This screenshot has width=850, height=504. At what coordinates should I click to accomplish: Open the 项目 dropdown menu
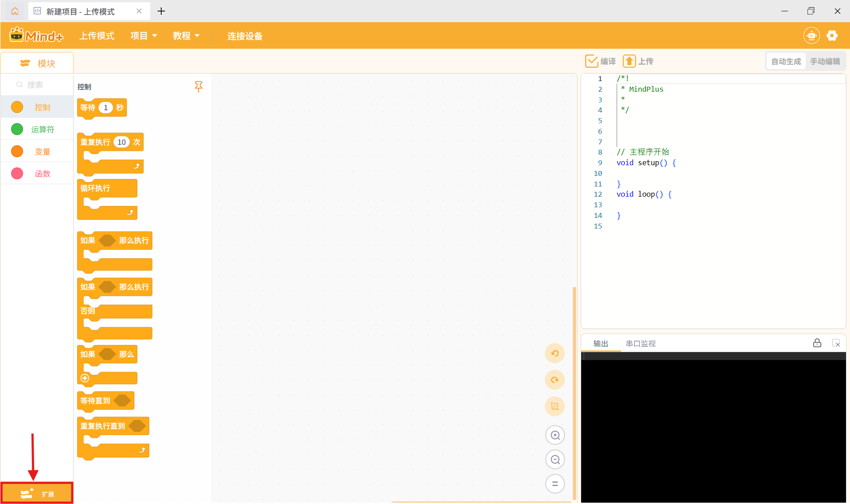tap(144, 36)
